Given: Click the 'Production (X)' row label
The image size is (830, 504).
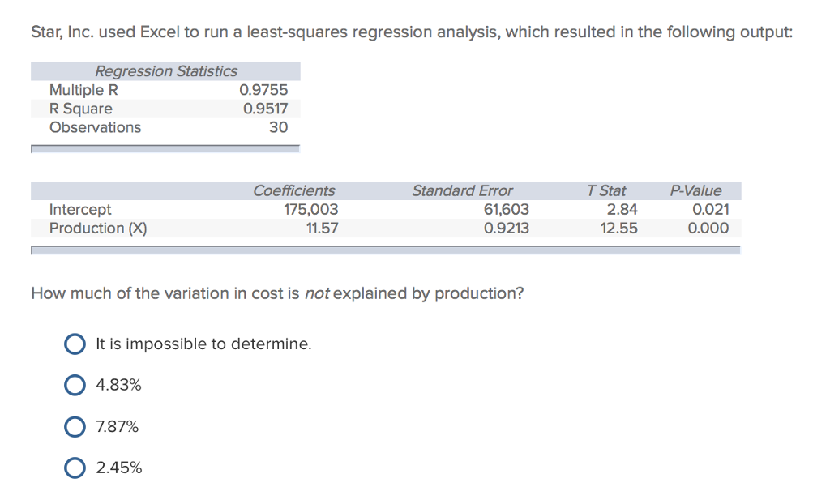Looking at the screenshot, I should coord(98,229).
